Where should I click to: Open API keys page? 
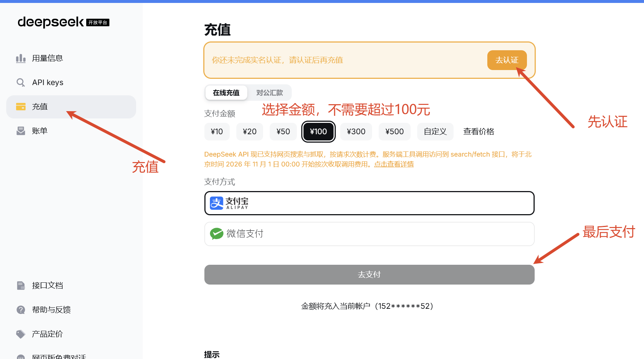(71, 83)
